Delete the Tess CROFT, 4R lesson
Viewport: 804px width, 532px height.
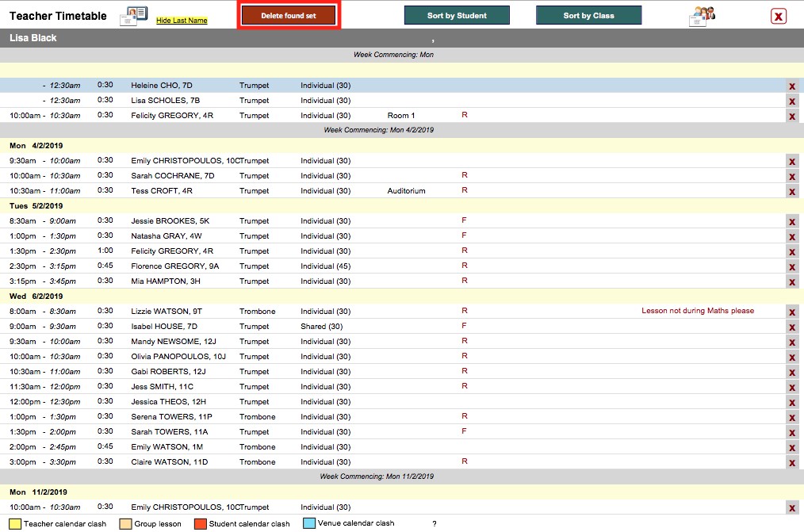(792, 192)
